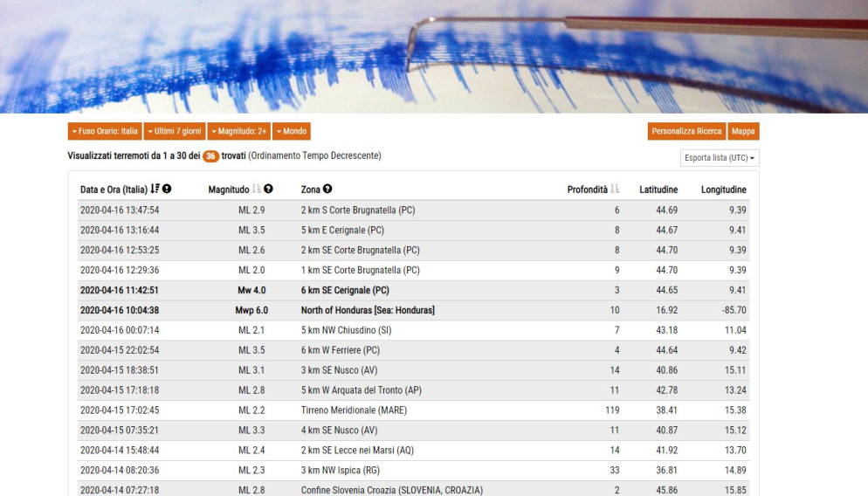868x496 pixels.
Task: Open the Magnitudo: 2+ filter dropdown
Action: (238, 131)
